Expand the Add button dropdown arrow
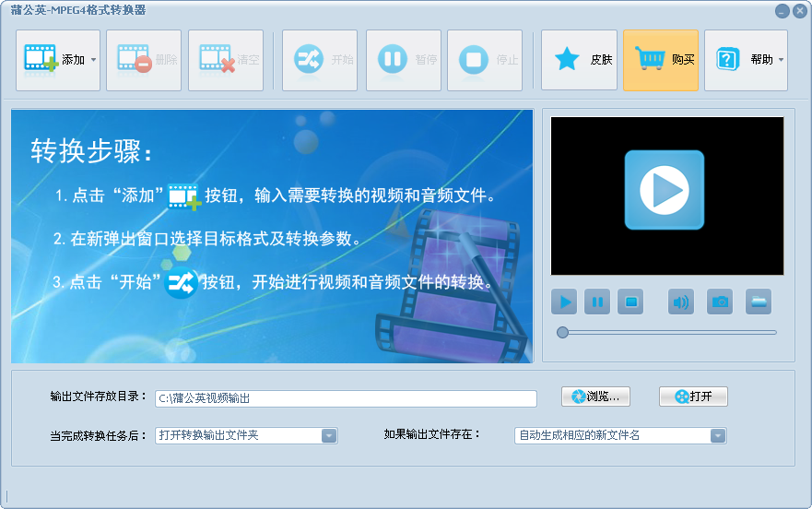This screenshot has width=812, height=509. [x=93, y=60]
